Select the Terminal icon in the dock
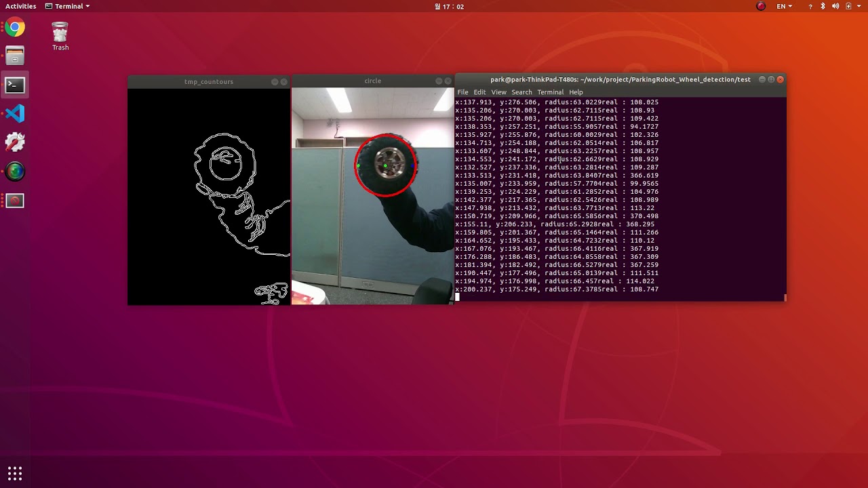868x488 pixels. pos(15,85)
